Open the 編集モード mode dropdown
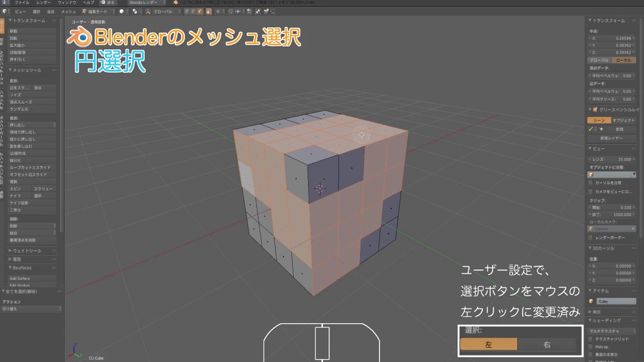This screenshot has height=362, width=644. tap(98, 11)
